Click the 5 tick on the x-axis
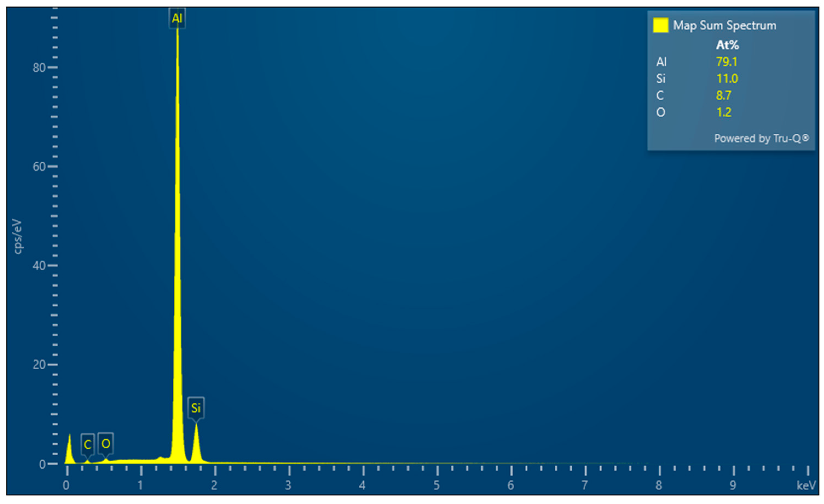The image size is (824, 504). [x=436, y=485]
